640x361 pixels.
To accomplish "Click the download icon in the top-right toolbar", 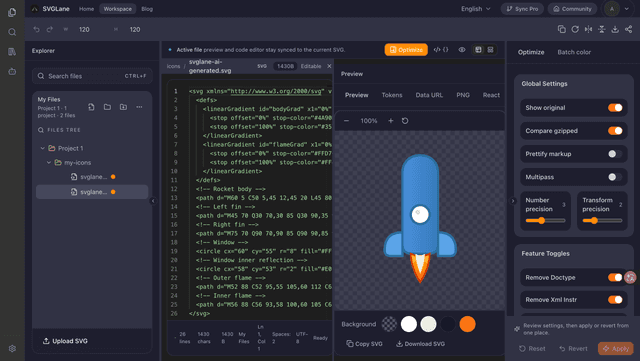I will 615,29.
